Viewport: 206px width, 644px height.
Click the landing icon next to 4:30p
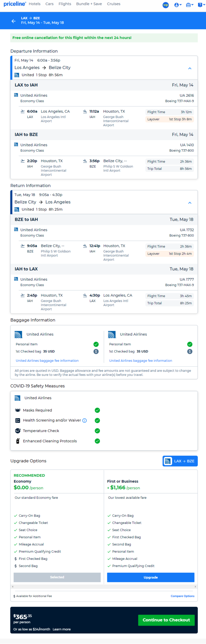pyautogui.click(x=85, y=295)
